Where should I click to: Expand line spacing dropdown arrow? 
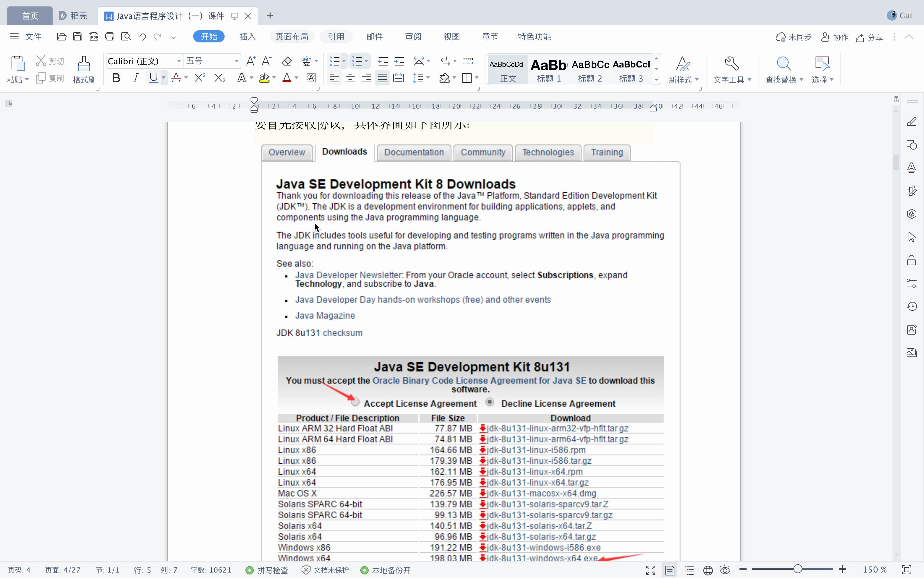point(428,78)
